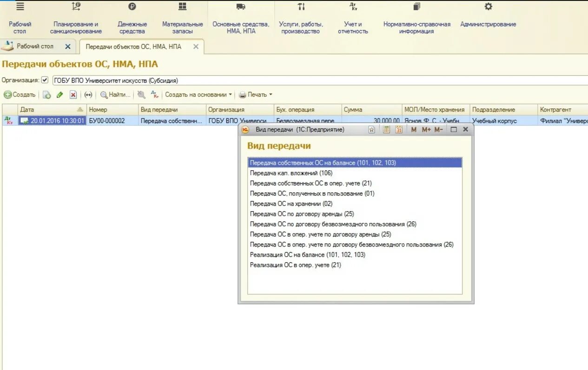Screen dimensions: 588x370
Task: Click M+ memory add button
Action: (x=426, y=130)
